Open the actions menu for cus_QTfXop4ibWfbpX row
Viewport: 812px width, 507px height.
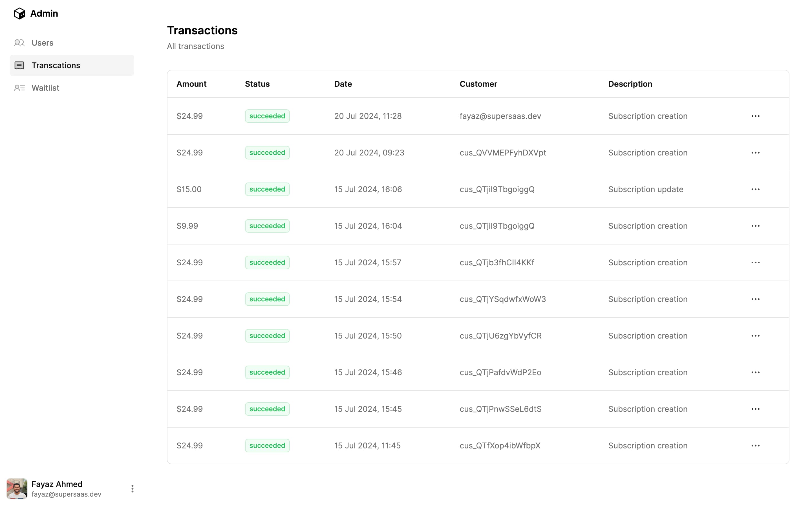[755, 446]
